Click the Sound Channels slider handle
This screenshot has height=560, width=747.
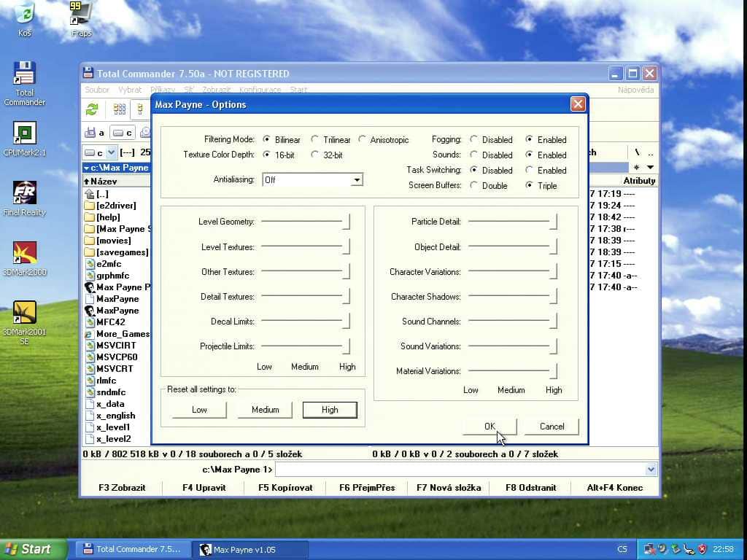[x=553, y=321]
